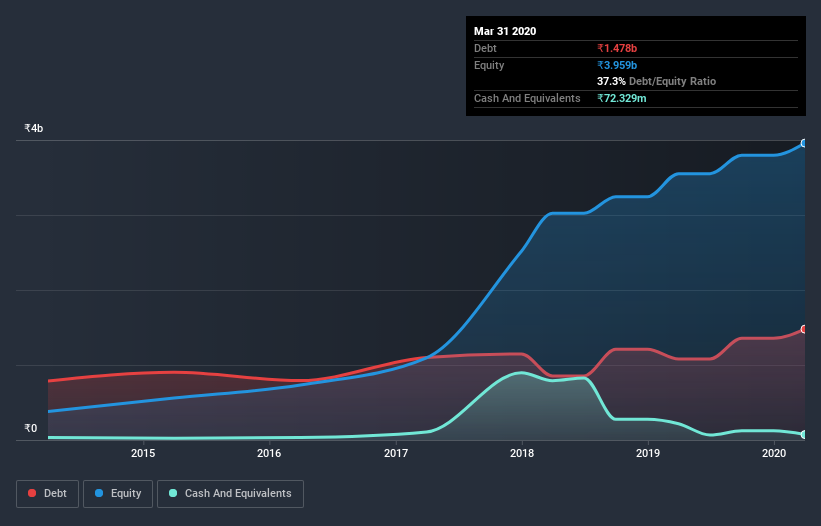
Task: Click the 2020 x-axis label
Action: click(x=774, y=453)
